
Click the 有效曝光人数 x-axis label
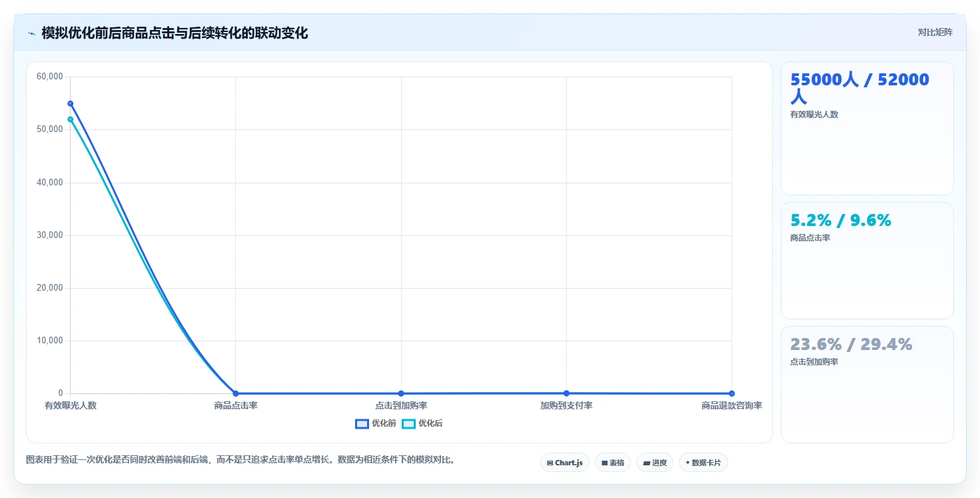[71, 405]
